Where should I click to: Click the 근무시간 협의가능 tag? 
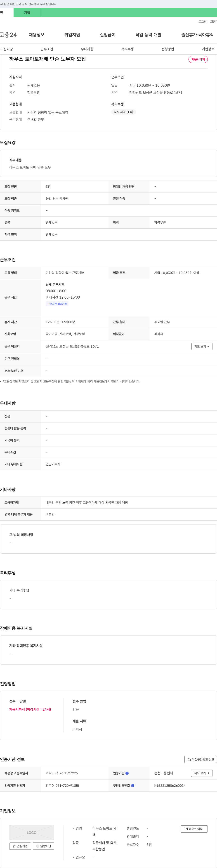57,304
